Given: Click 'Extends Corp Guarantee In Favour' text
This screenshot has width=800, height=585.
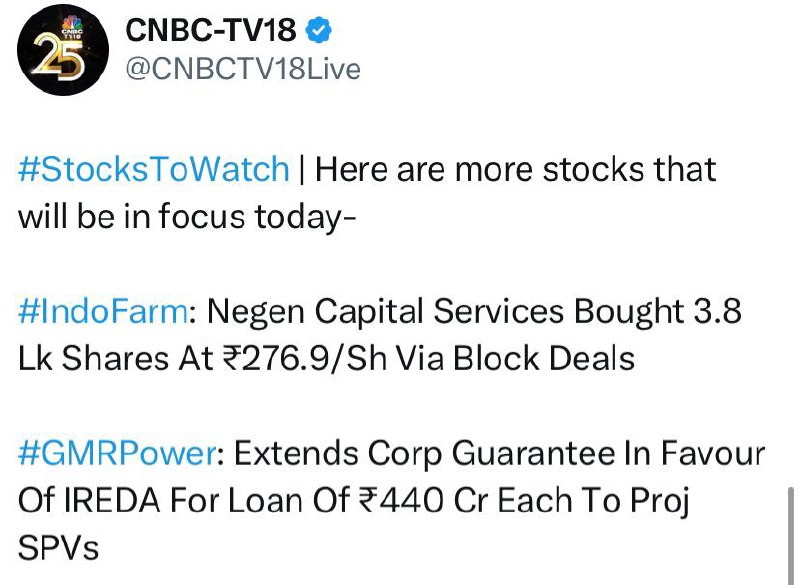Looking at the screenshot, I should tap(499, 453).
